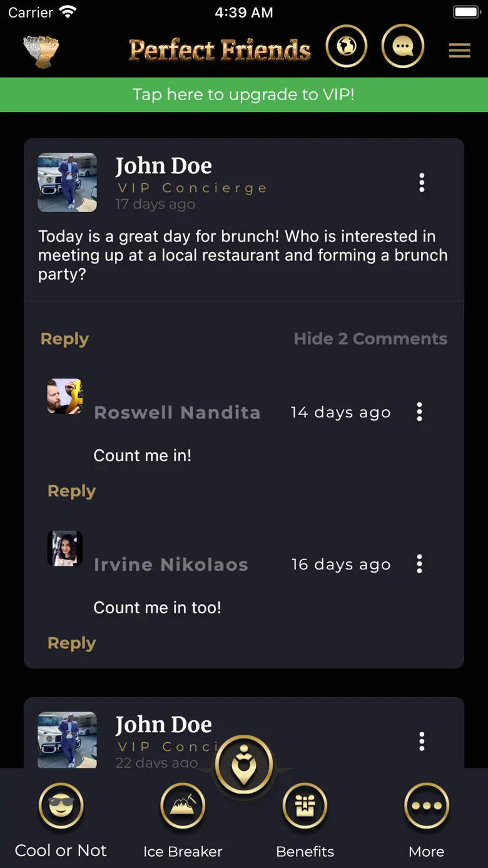Tap the Perfect Friends logo icon
Image resolution: width=488 pixels, height=868 pixels.
point(41,51)
